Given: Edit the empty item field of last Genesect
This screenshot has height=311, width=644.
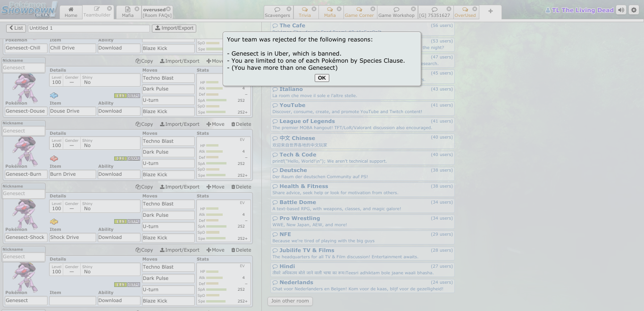Looking at the screenshot, I should point(72,301).
